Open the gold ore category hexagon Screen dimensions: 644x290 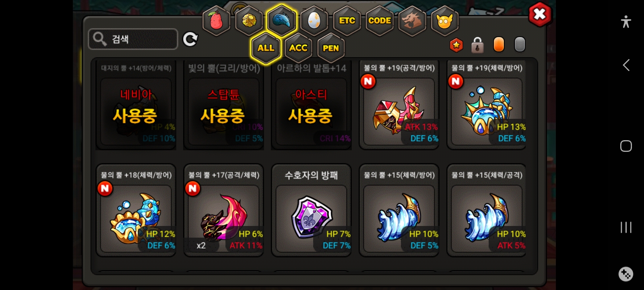click(x=249, y=20)
